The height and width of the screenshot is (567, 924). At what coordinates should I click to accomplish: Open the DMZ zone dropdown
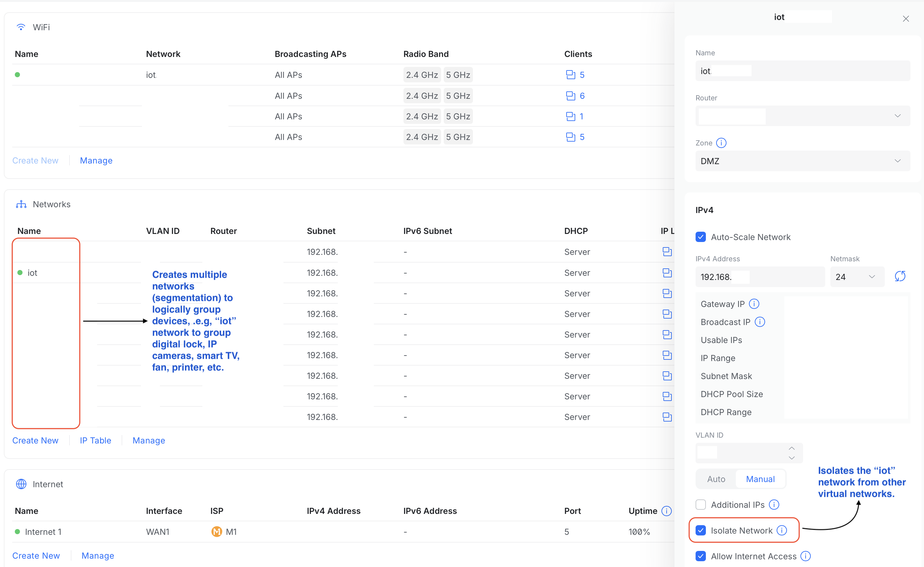point(897,161)
